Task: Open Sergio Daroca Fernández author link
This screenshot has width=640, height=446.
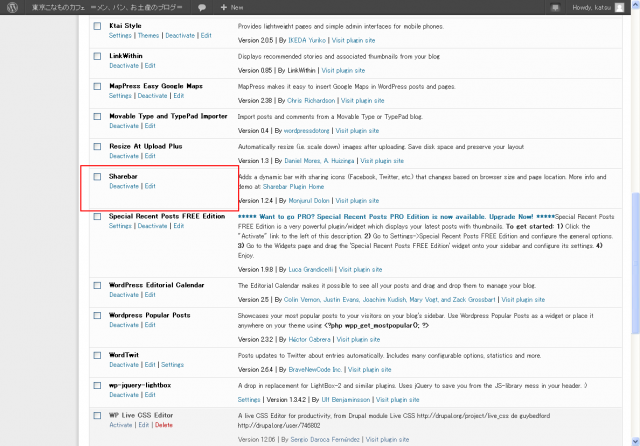Action: coord(325,440)
